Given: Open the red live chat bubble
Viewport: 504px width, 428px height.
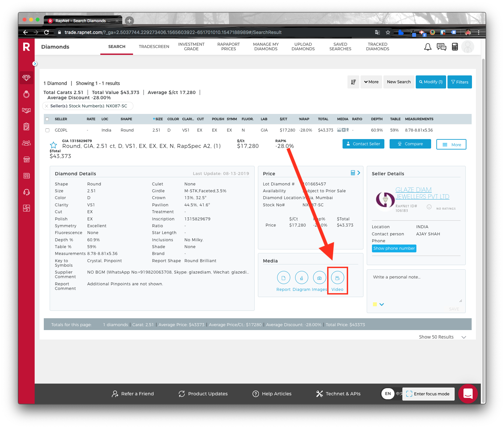Looking at the screenshot, I should coord(468,393).
